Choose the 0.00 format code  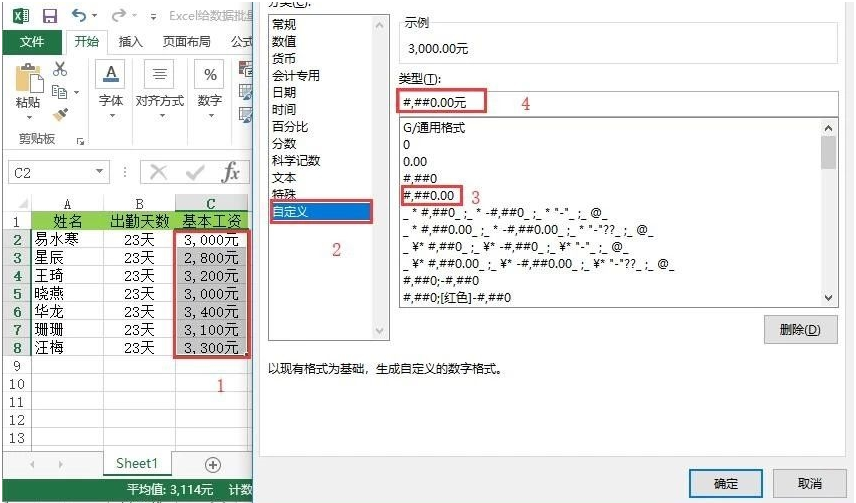(x=415, y=162)
